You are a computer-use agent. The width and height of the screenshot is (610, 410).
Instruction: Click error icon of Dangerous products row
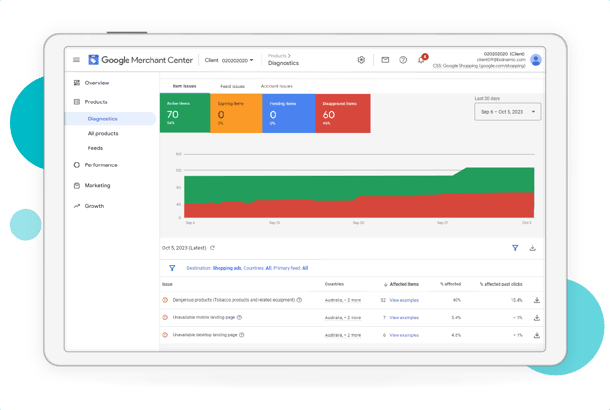(165, 300)
